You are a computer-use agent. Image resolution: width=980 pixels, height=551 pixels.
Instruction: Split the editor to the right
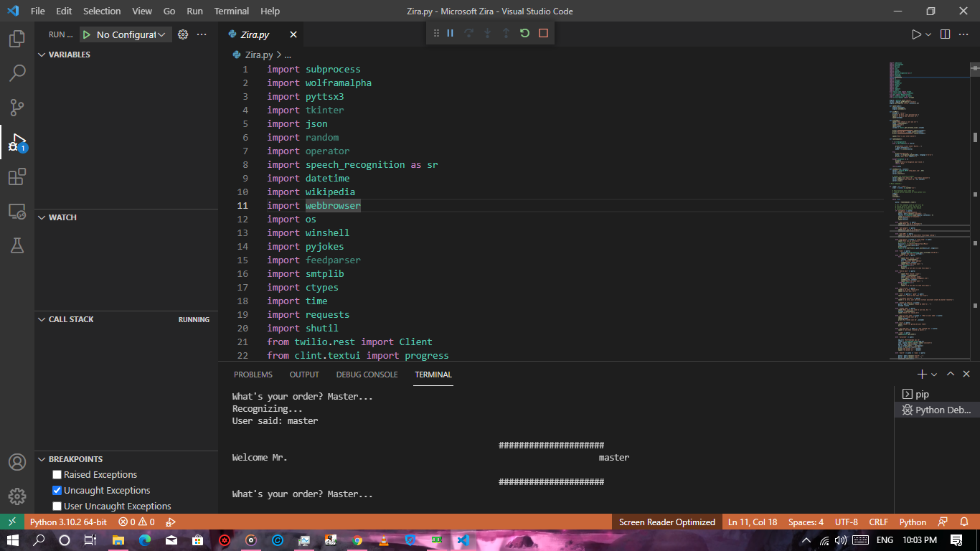[x=945, y=34]
